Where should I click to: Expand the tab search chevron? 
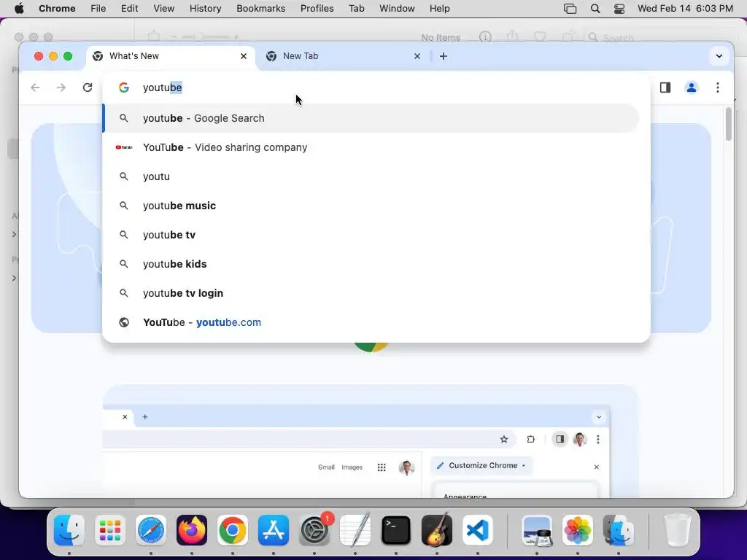[x=719, y=56]
